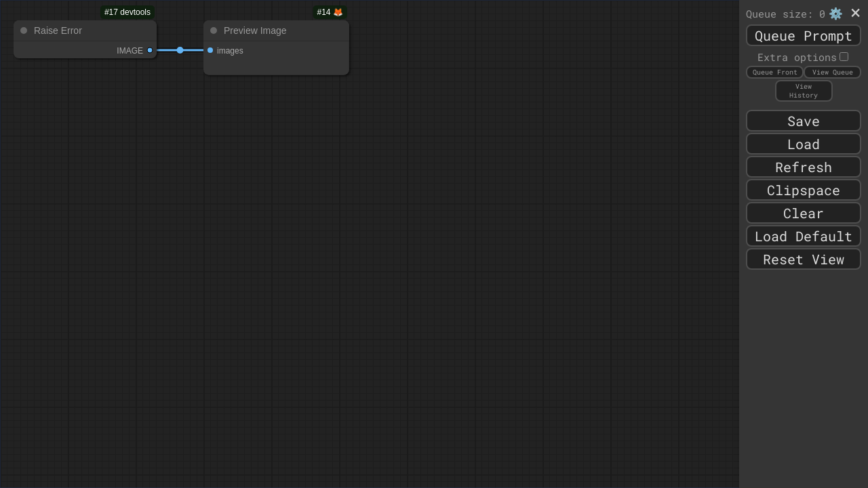Refresh the node definitions
This screenshot has height=488, width=868.
pos(804,167)
